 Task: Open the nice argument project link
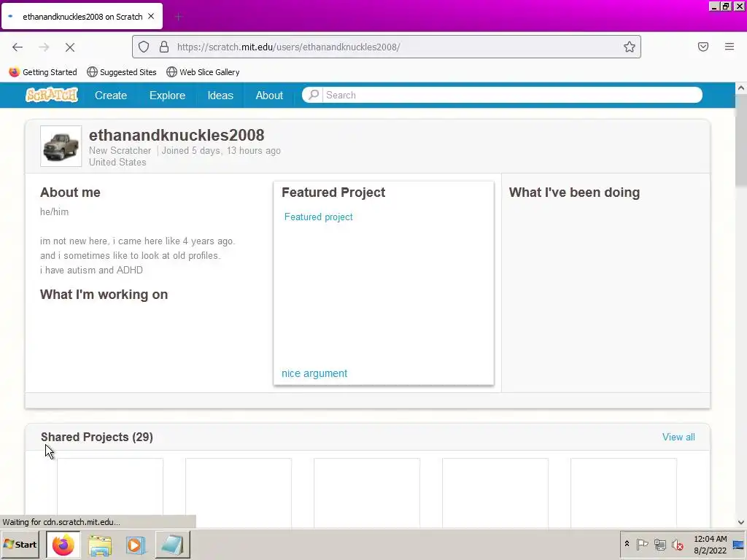coord(314,373)
